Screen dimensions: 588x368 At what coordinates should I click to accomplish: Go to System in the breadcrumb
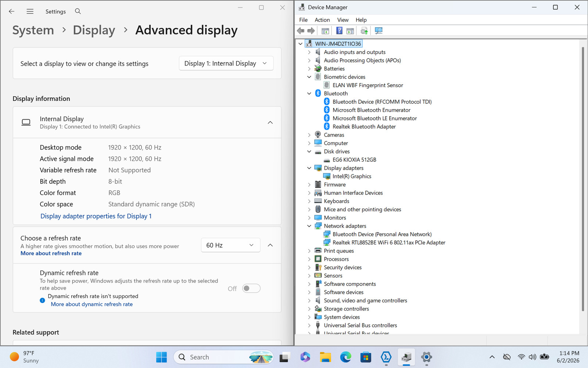(x=33, y=30)
